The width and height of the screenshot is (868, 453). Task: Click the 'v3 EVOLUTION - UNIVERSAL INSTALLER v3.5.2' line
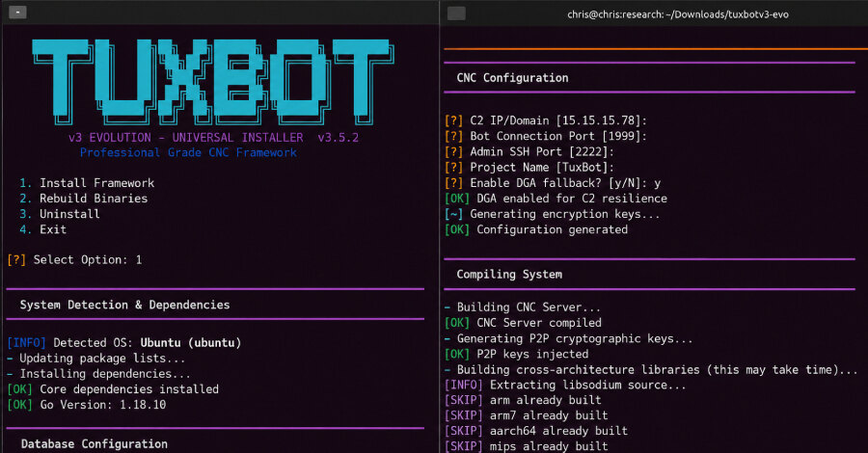(214, 137)
